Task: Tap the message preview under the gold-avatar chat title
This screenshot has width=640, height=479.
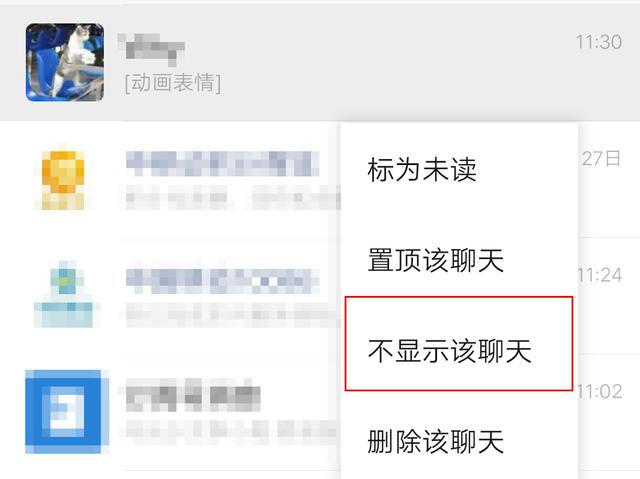Action: [x=233, y=197]
